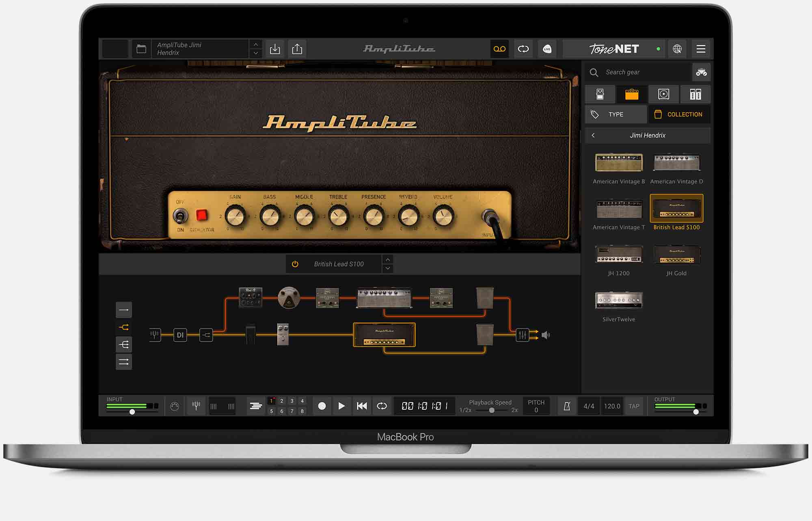Screen dimensions: 812x521
Task: Select the amplifiers gear tab
Action: pos(632,94)
